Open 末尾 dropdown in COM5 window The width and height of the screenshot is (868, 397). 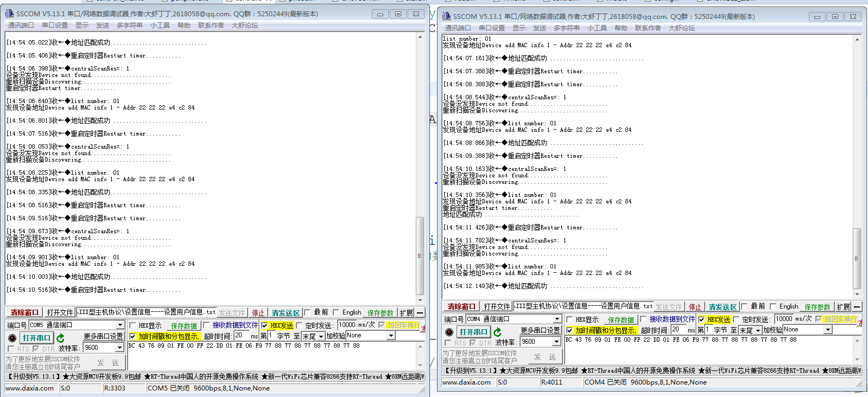321,336
